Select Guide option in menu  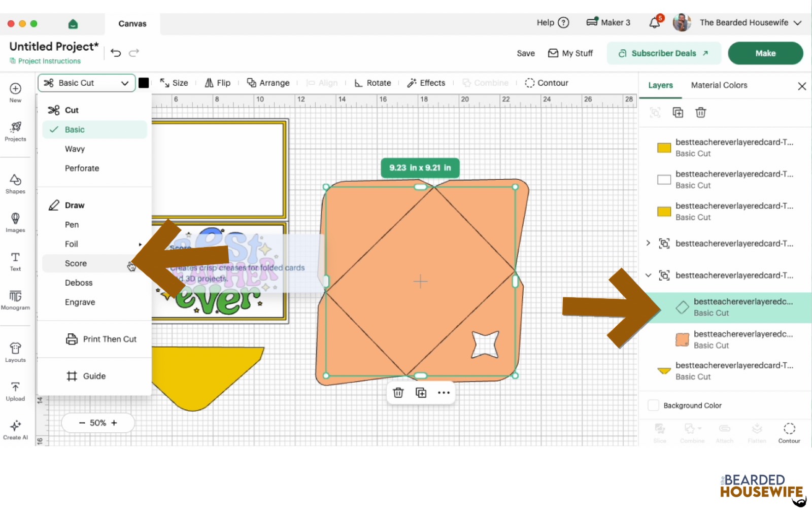tap(86, 376)
